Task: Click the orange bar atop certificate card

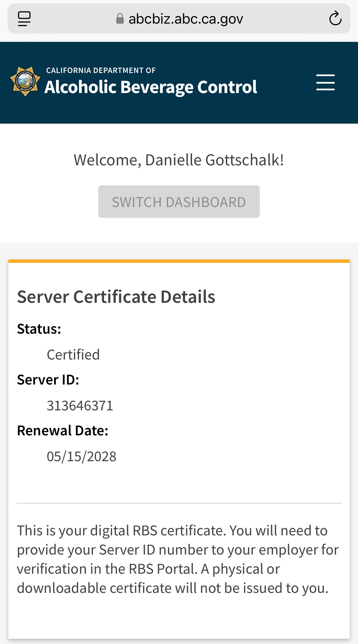Action: pyautogui.click(x=179, y=261)
